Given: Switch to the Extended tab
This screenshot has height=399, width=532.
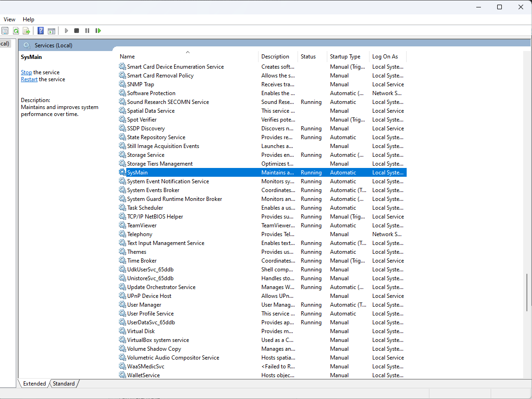Looking at the screenshot, I should click(34, 384).
